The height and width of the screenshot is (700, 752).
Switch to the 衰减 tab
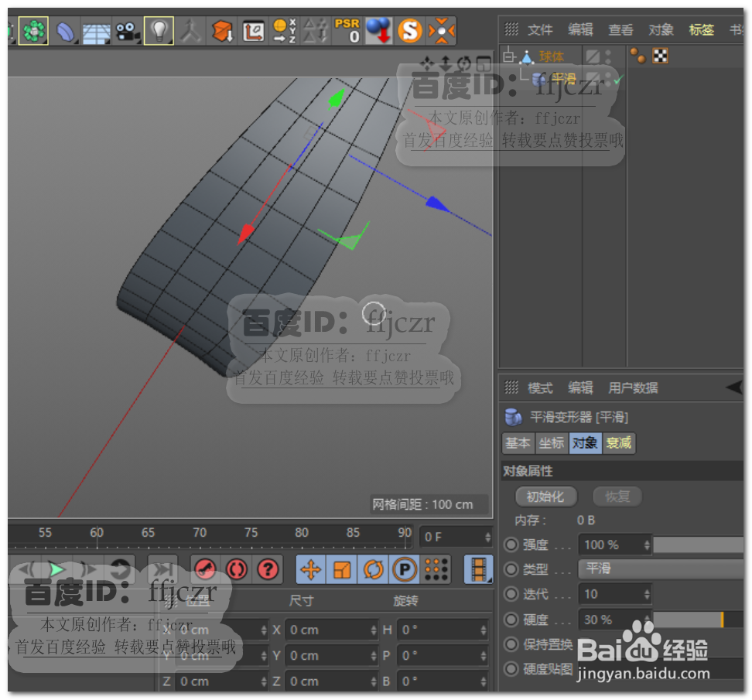[619, 443]
